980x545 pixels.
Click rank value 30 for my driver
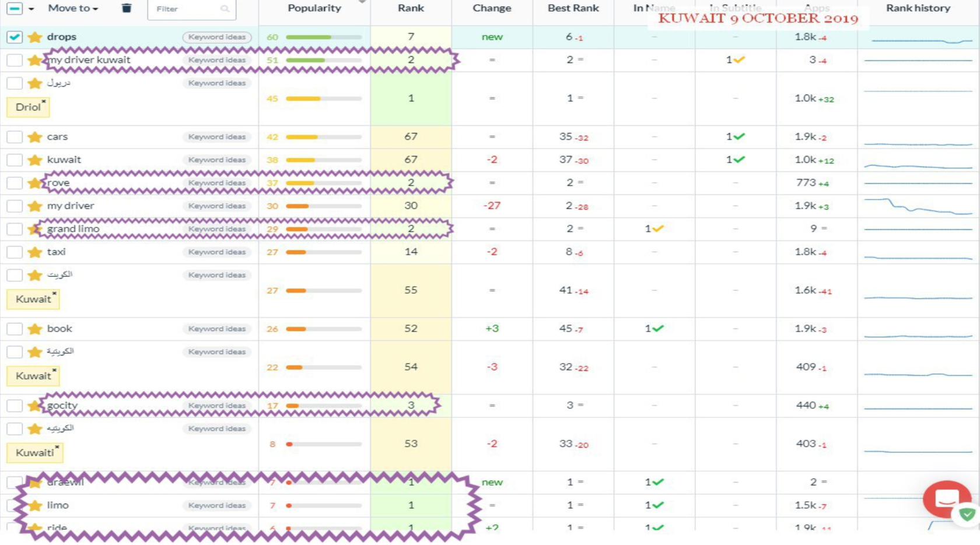click(x=411, y=206)
